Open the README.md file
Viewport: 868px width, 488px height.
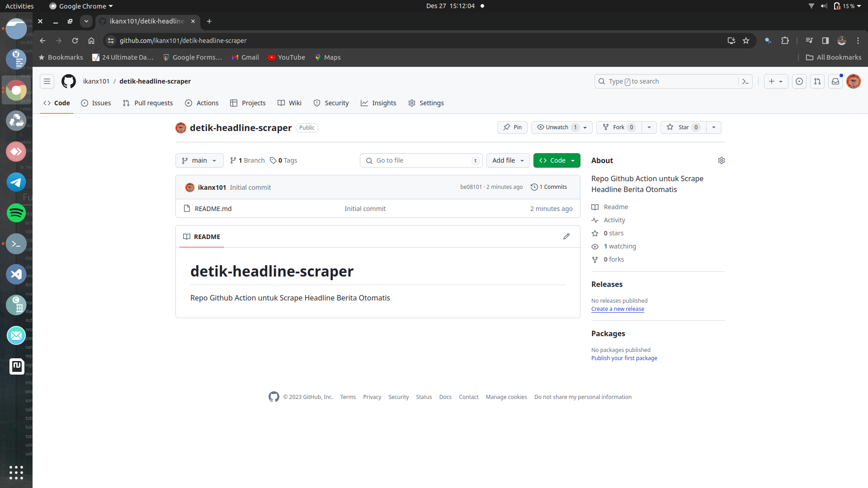213,209
